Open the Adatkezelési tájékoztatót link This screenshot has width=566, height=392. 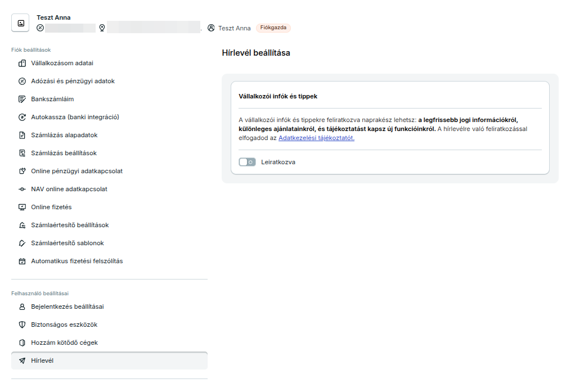click(316, 138)
